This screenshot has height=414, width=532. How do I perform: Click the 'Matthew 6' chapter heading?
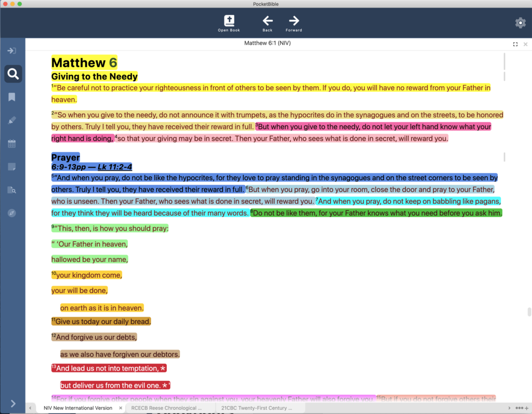point(84,63)
